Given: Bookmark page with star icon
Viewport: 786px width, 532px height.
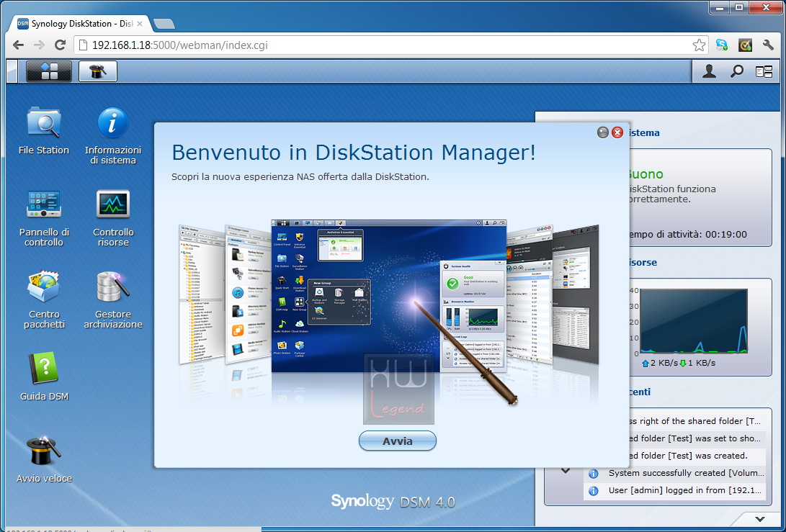Looking at the screenshot, I should click(x=699, y=45).
